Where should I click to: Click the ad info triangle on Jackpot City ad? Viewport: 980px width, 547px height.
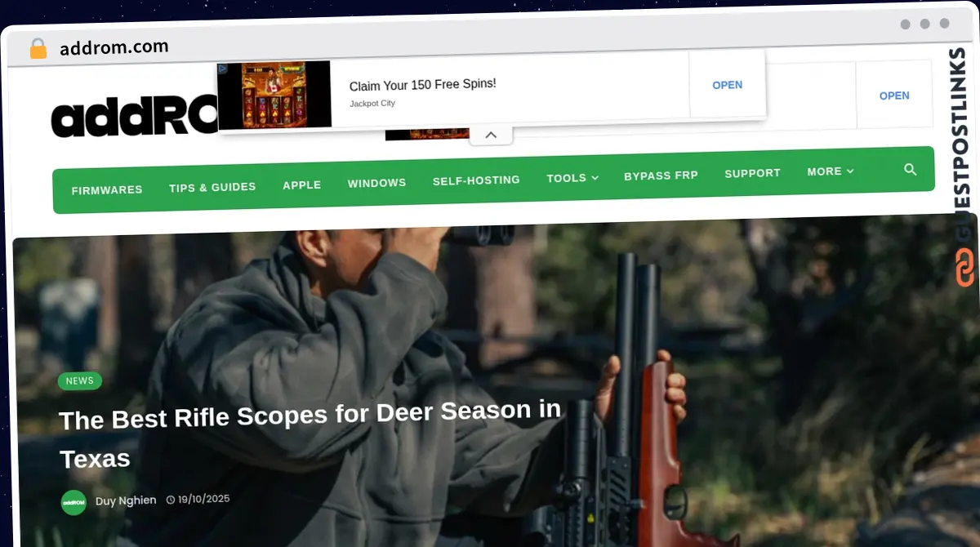223,70
